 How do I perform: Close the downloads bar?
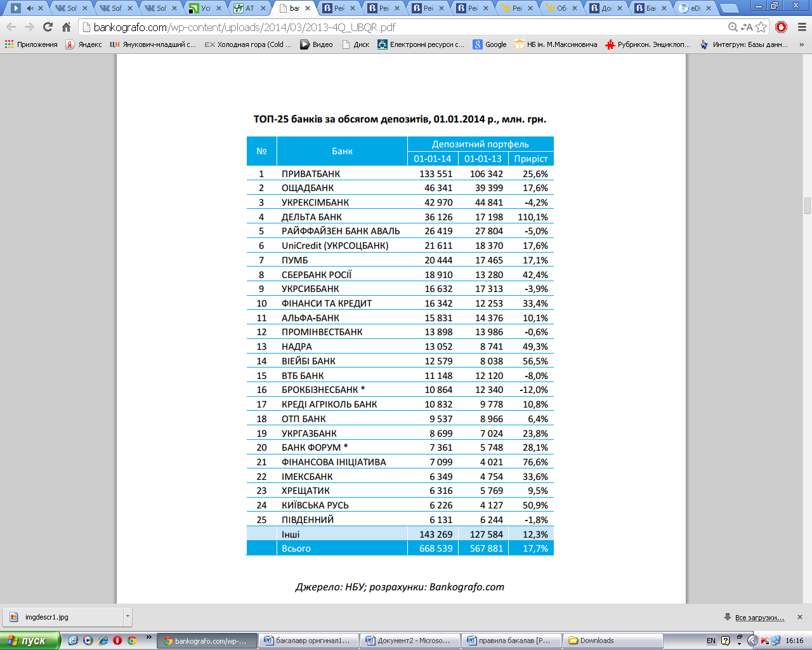(x=799, y=617)
